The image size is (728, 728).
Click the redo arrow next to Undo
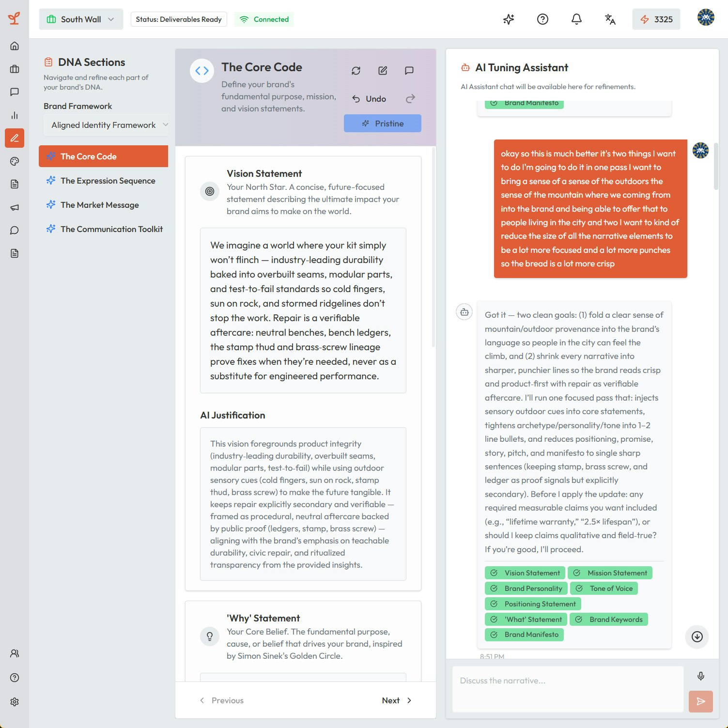coord(410,99)
